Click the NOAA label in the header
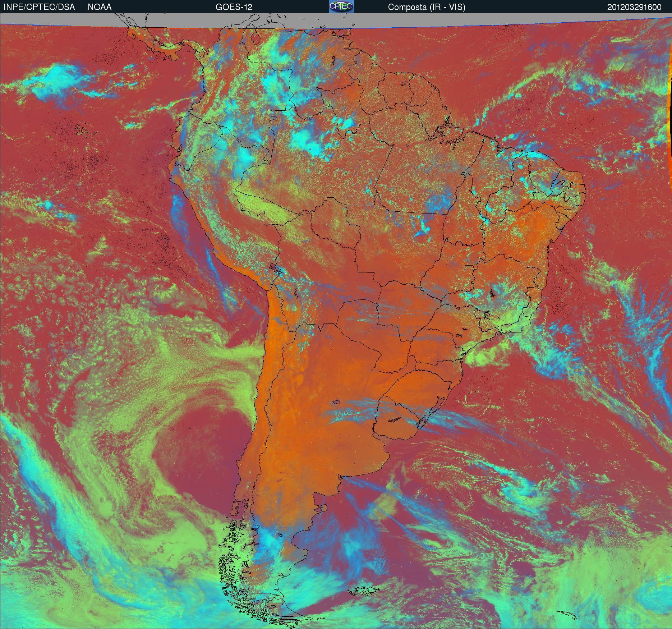Viewport: 672px width, 629px height. pos(100,7)
